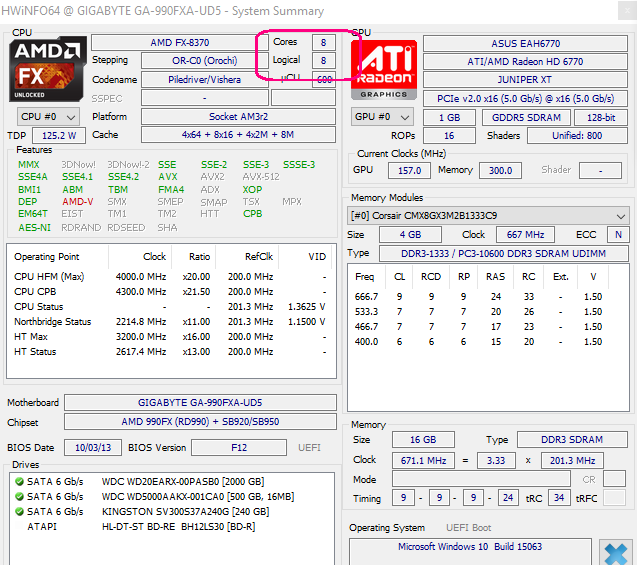Select the CPU HFM (Max) operating point row
This screenshot has width=637, height=565.
click(171, 277)
